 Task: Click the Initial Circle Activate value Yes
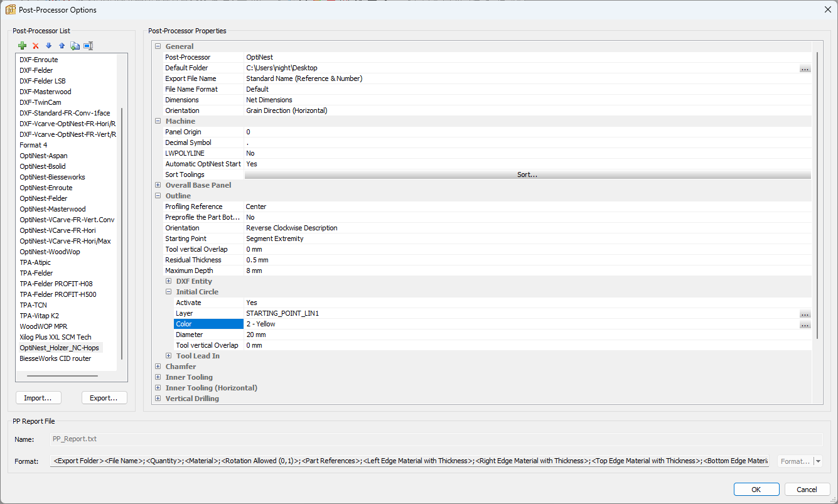(x=252, y=303)
